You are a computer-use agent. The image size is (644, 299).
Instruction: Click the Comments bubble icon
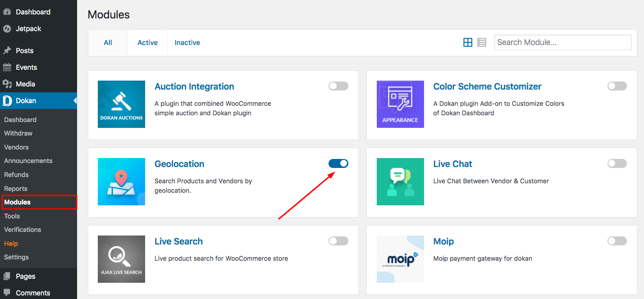[7, 293]
